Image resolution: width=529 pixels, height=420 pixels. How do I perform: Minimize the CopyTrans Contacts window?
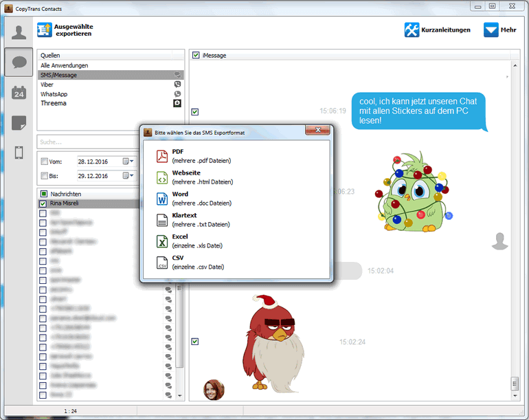477,6
